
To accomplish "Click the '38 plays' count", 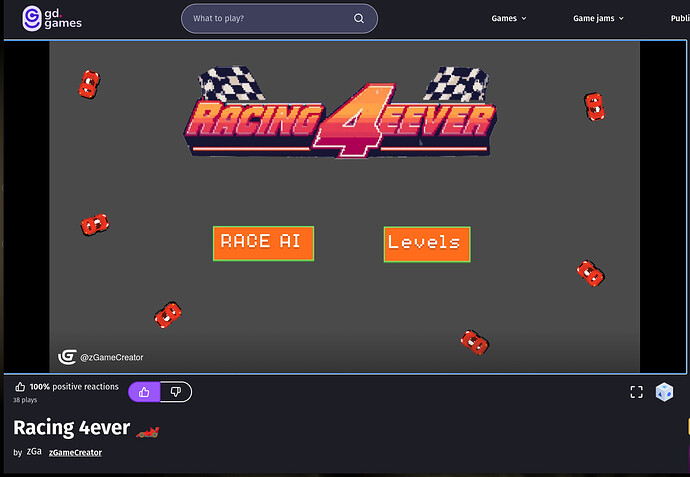I will point(25,400).
